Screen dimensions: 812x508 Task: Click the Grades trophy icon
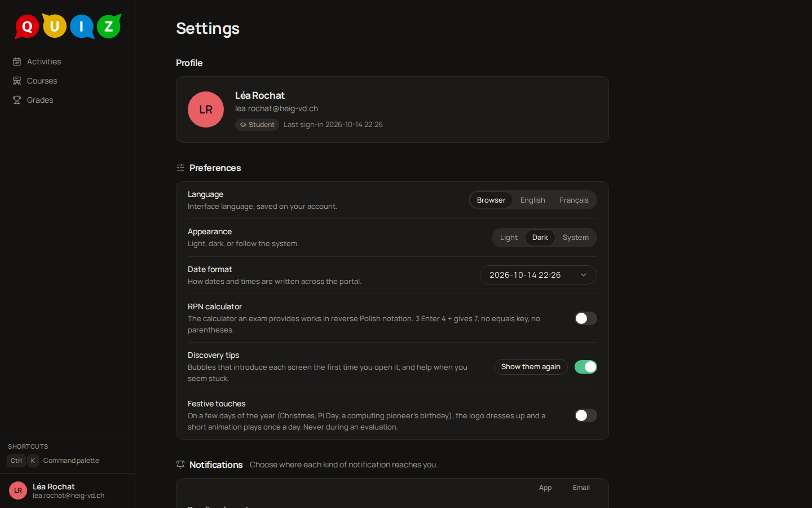pos(17,100)
